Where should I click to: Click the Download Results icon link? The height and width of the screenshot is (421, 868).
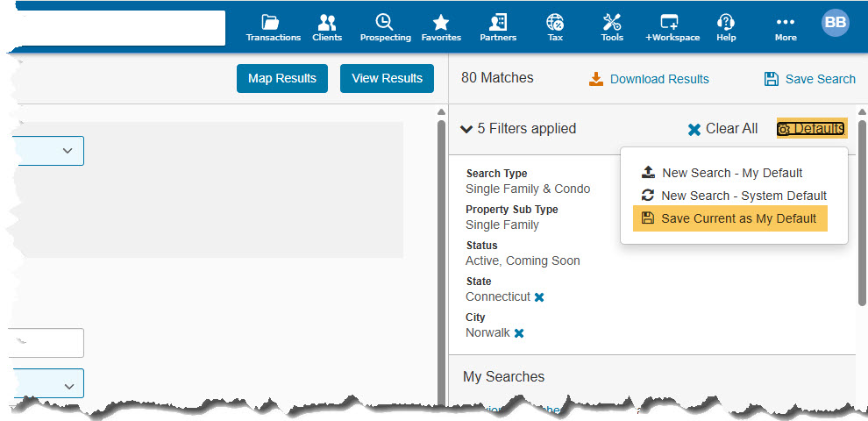[649, 79]
